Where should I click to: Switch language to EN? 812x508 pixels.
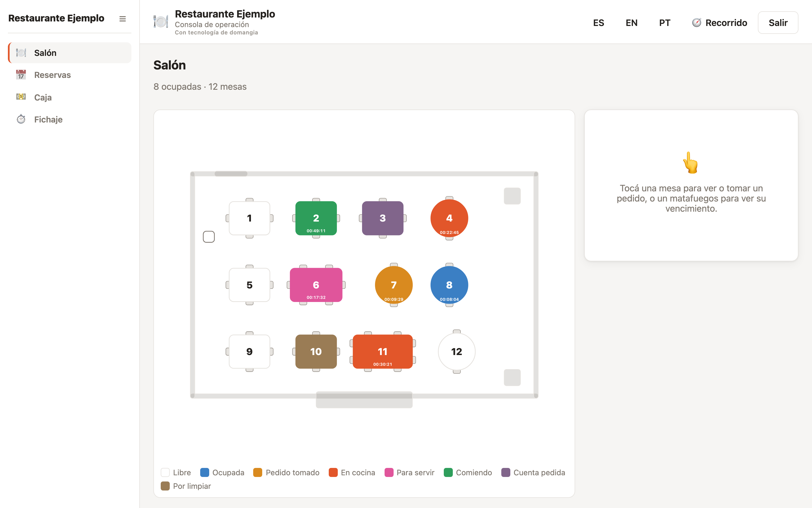[x=631, y=23]
